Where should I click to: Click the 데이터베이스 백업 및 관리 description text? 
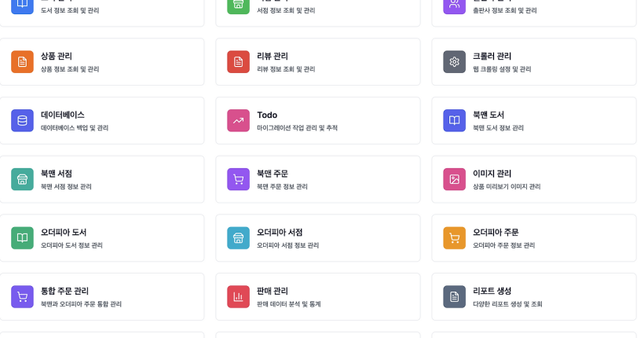point(75,127)
